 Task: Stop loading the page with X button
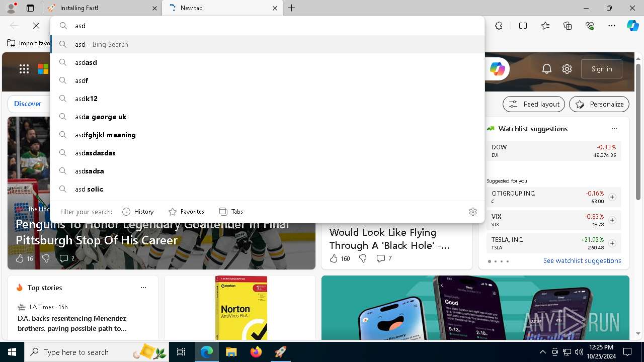click(36, 26)
